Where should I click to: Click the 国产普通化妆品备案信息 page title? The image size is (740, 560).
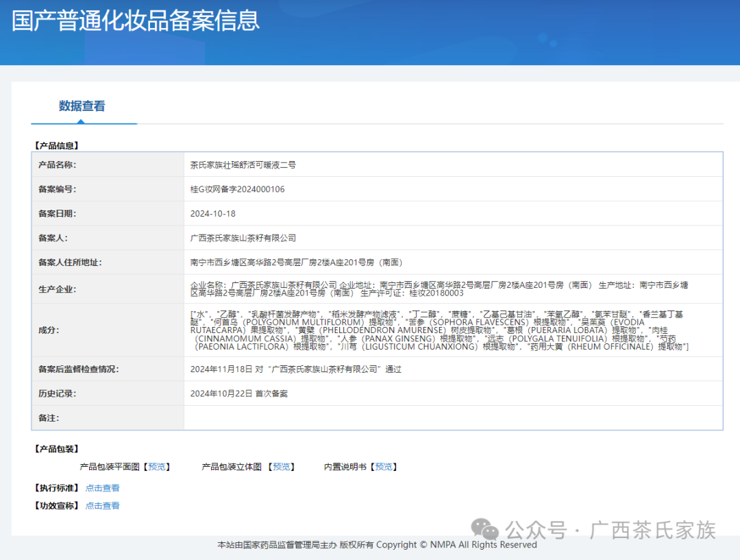tap(136, 21)
